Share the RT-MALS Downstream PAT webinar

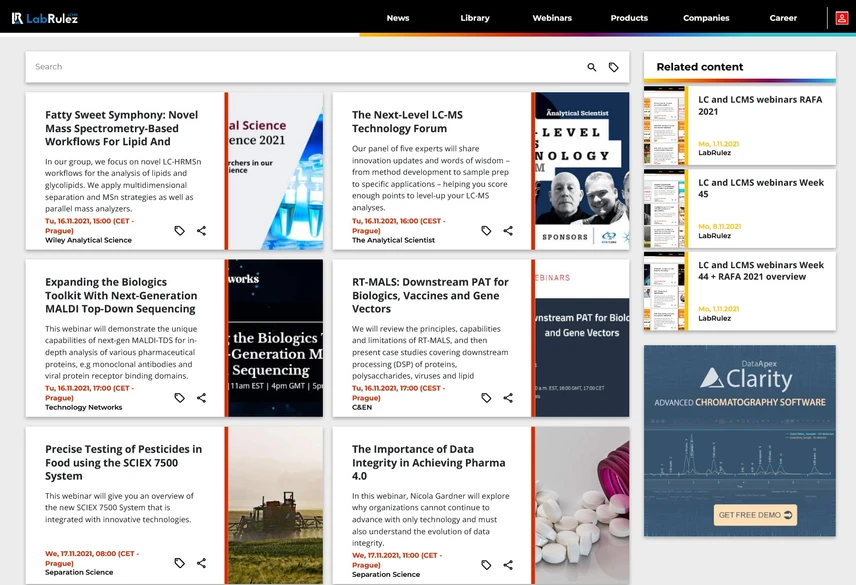point(508,398)
